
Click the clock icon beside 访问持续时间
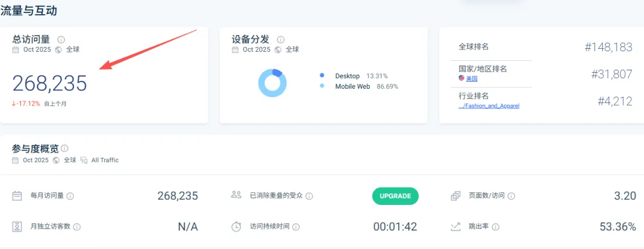pyautogui.click(x=237, y=226)
